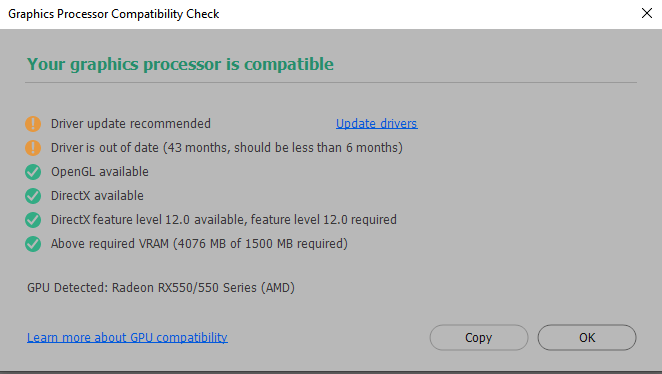
Task: Click the driver out of date message
Action: point(227,148)
